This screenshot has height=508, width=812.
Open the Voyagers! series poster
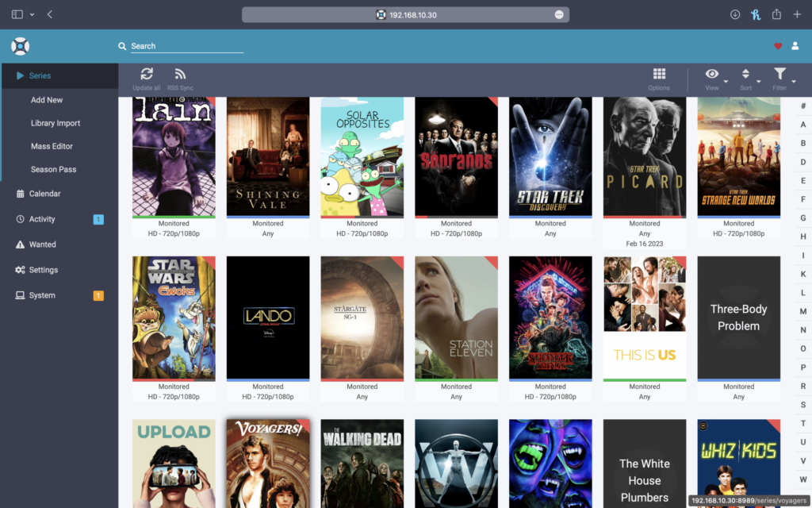(268, 464)
